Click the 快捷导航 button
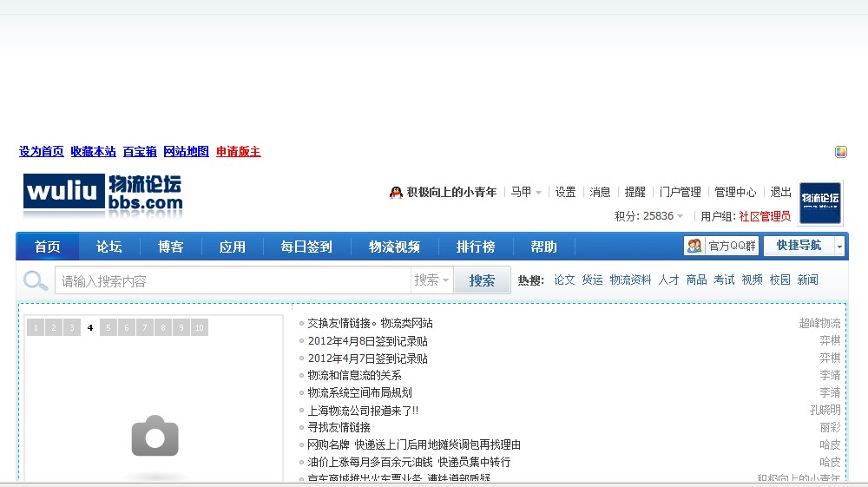 (x=799, y=246)
